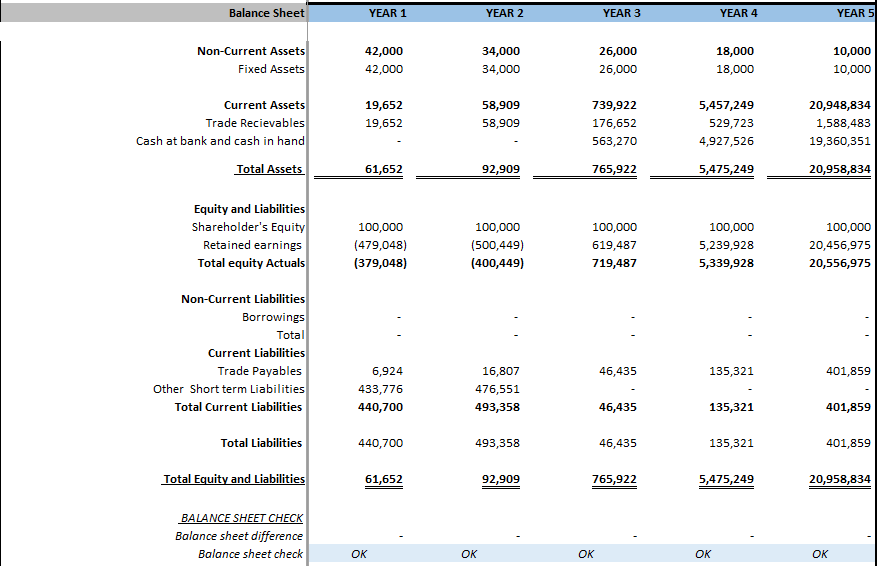Click the Fixed Assets row label
Viewport: 877px width, 566px height.
tap(271, 69)
